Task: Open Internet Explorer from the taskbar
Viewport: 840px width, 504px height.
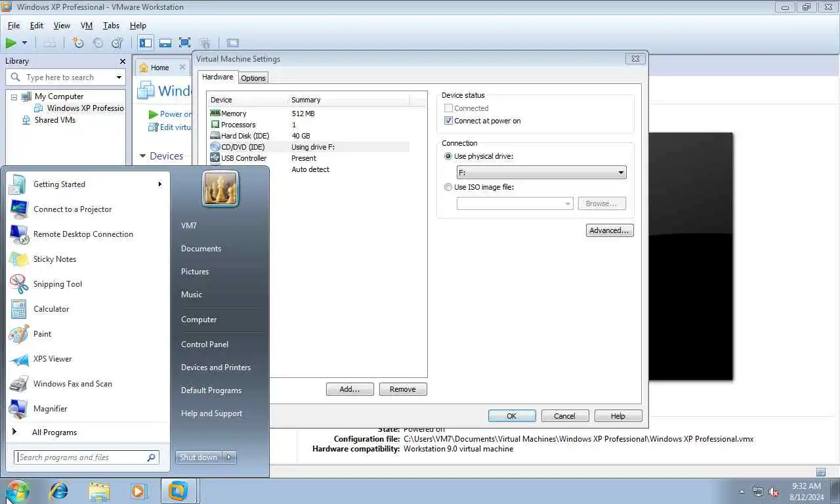Action: click(x=59, y=491)
